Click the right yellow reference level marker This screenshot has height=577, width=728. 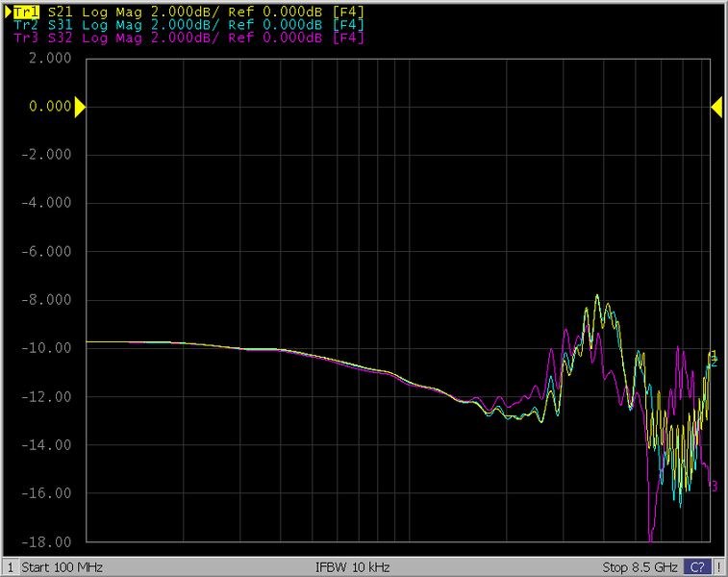716,107
